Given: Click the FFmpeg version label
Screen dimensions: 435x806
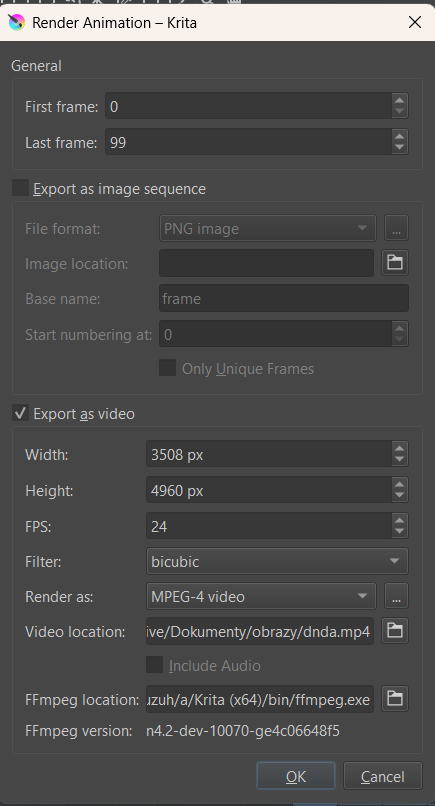Looking at the screenshot, I should (x=79, y=730).
